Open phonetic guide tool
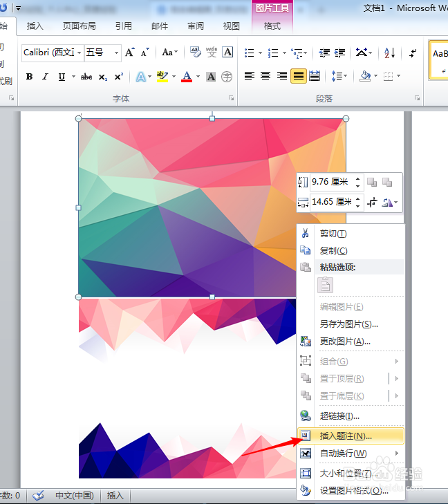 [212, 52]
